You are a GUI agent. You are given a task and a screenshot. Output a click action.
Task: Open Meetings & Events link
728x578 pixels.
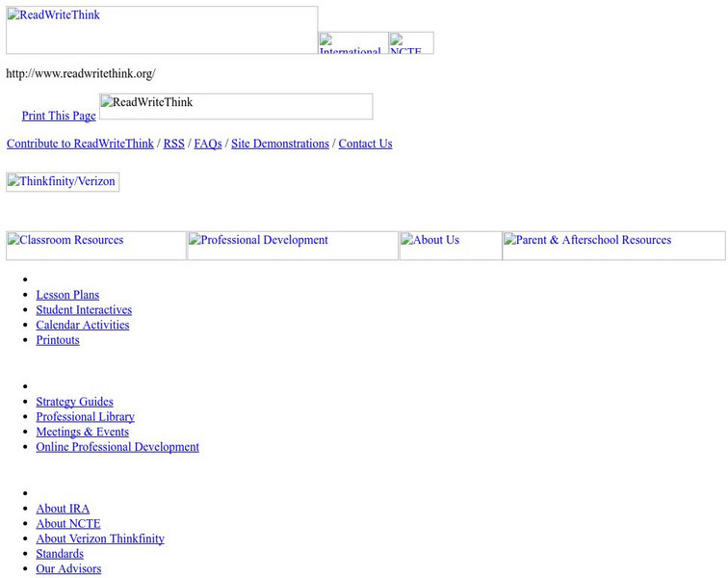(x=83, y=432)
